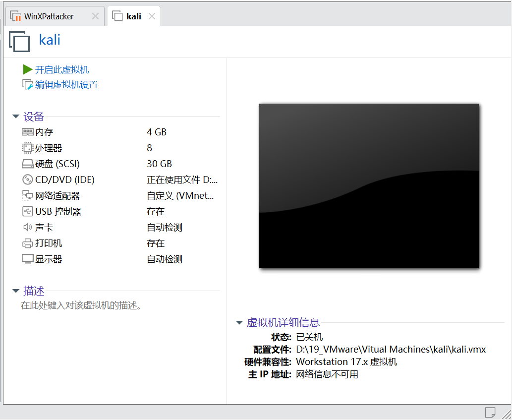The width and height of the screenshot is (512, 420).
Task: Click the processor 处理器 icon
Action: click(28, 148)
